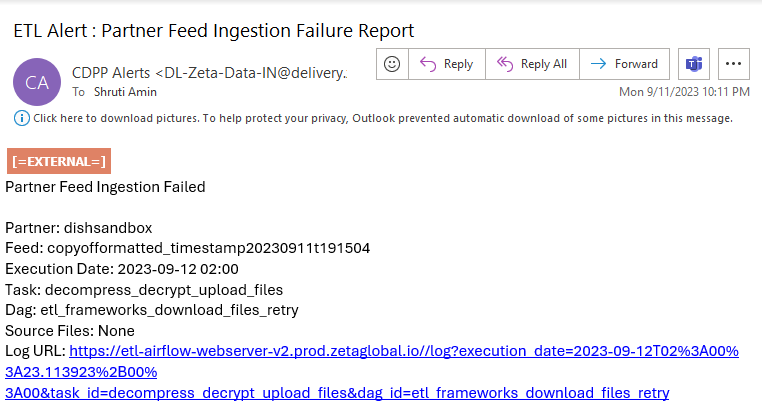Click the orange EXTERNAL tag
Image resolution: width=762 pixels, height=416 pixels.
point(58,161)
